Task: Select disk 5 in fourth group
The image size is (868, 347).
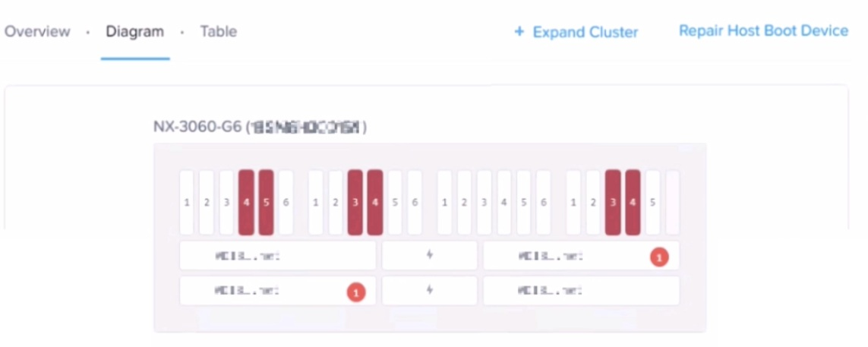Action: coord(652,202)
